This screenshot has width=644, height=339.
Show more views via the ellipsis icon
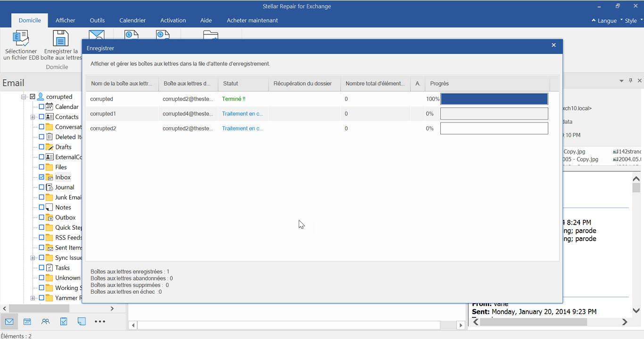(x=100, y=322)
